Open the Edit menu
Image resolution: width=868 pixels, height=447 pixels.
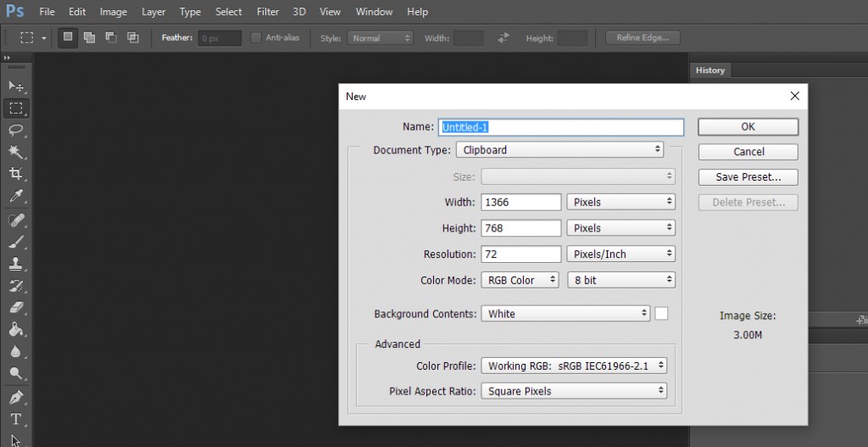pos(77,11)
